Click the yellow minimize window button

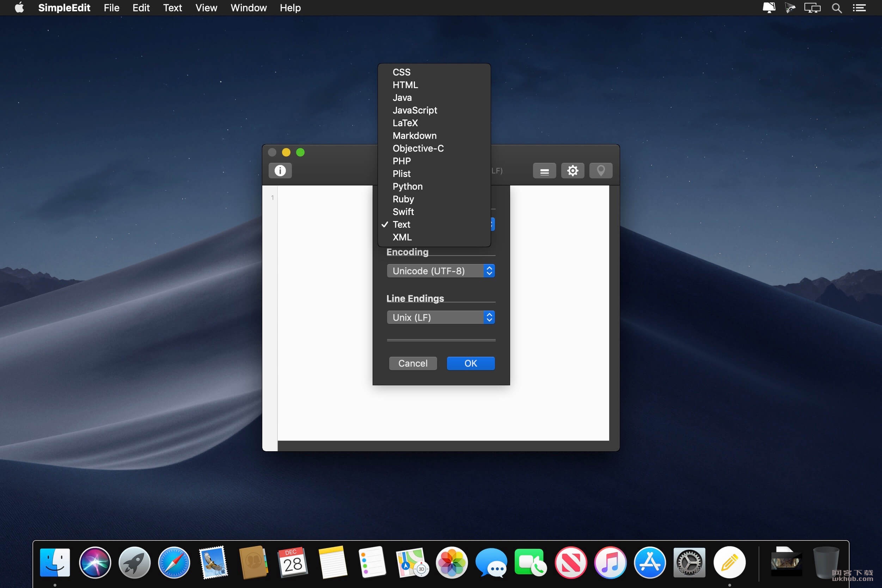[x=286, y=152]
